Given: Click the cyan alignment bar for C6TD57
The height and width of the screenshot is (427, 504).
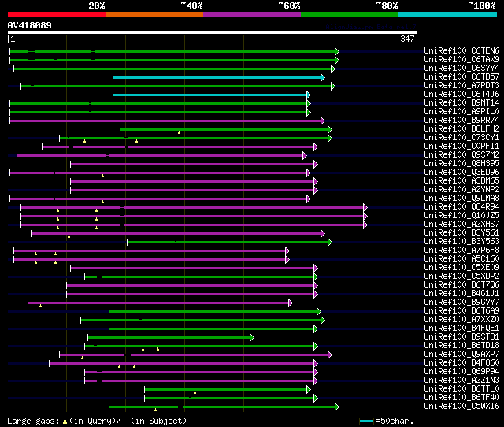Looking at the screenshot, I should pyautogui.click(x=217, y=77).
